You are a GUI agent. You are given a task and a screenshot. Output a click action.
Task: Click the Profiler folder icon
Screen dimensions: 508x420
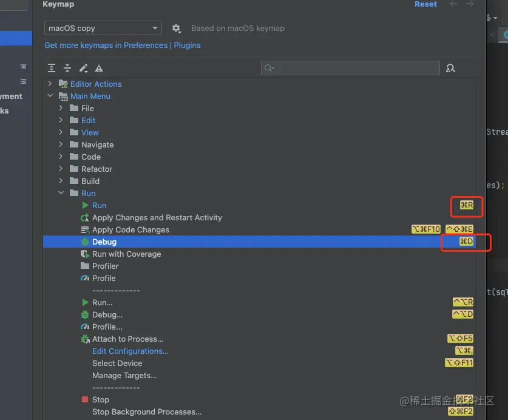85,266
